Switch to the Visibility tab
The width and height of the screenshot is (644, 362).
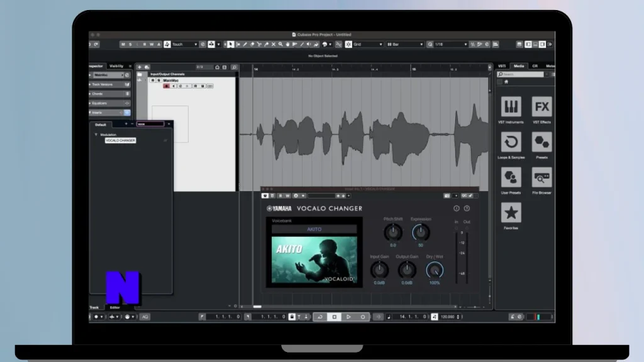pyautogui.click(x=116, y=66)
